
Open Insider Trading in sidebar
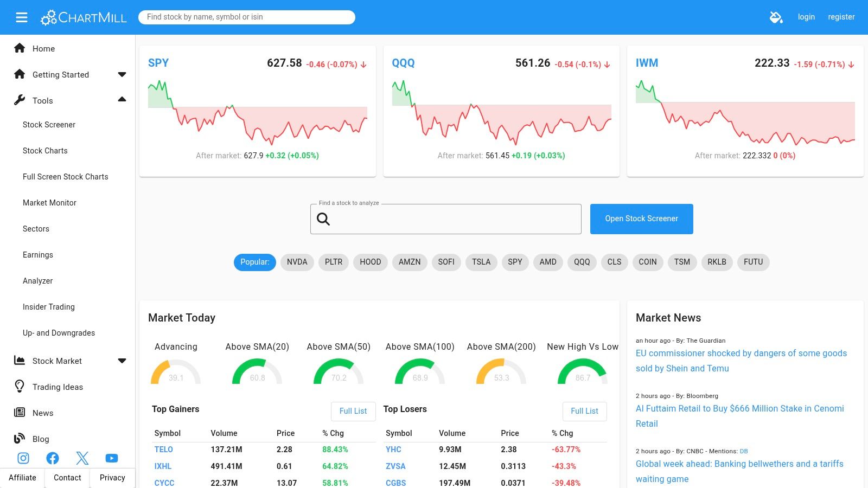[x=49, y=307]
